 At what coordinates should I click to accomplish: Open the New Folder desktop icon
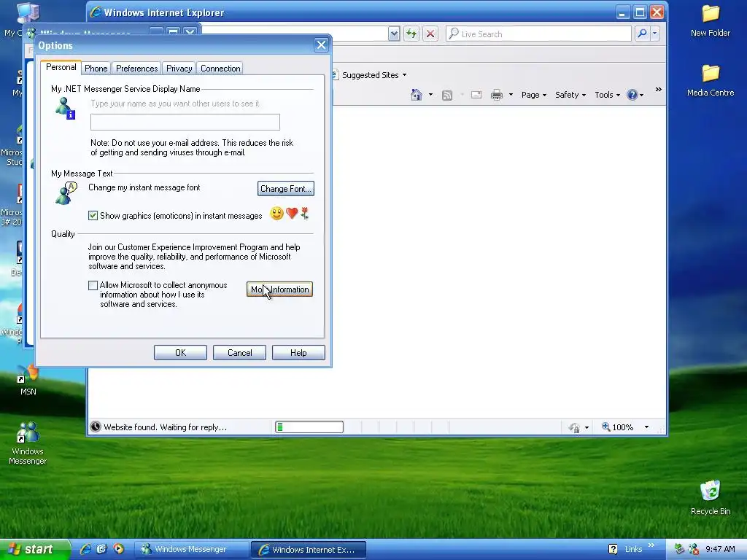(x=711, y=21)
